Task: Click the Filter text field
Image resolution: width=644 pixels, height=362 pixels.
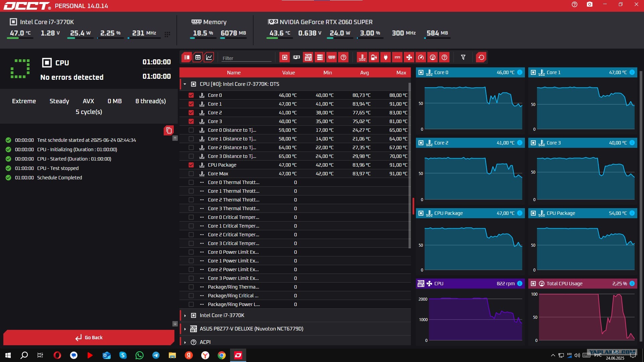Action: pos(246,58)
